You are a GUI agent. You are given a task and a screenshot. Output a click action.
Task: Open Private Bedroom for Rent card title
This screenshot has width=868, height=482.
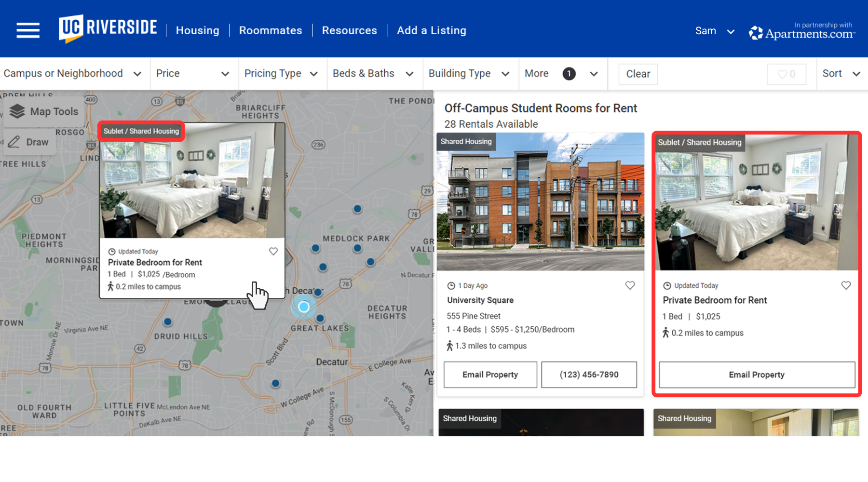(715, 300)
